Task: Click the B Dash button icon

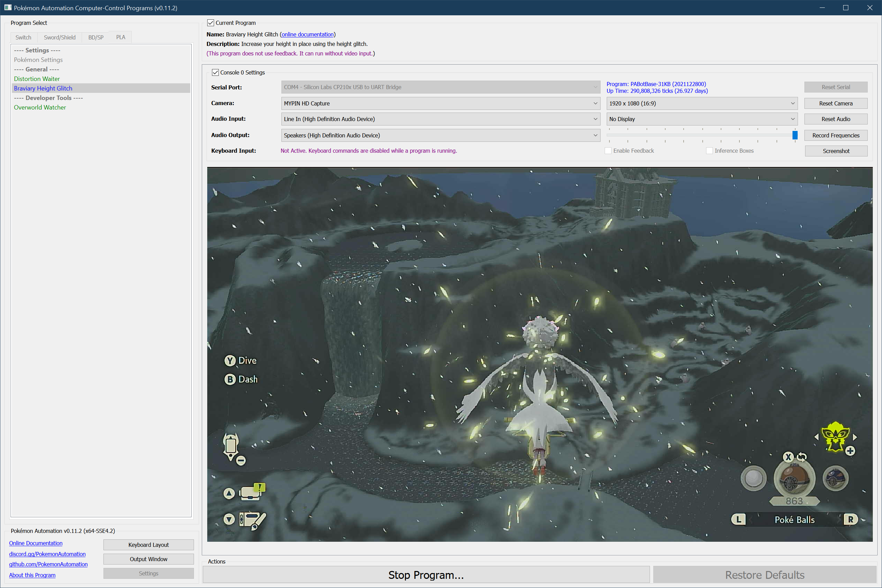Action: (230, 379)
